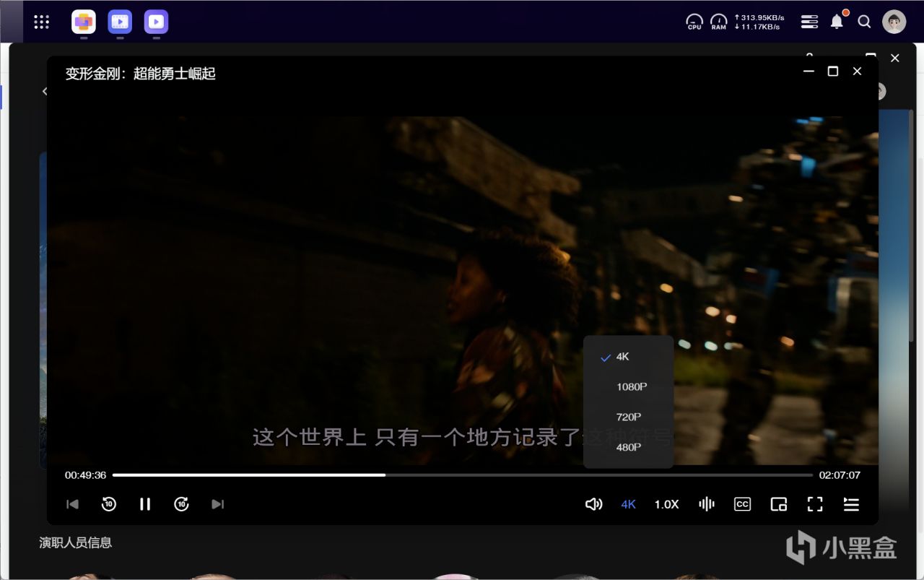Check the RAM usage gauge
Image resolution: width=924 pixels, height=580 pixels.
719,22
